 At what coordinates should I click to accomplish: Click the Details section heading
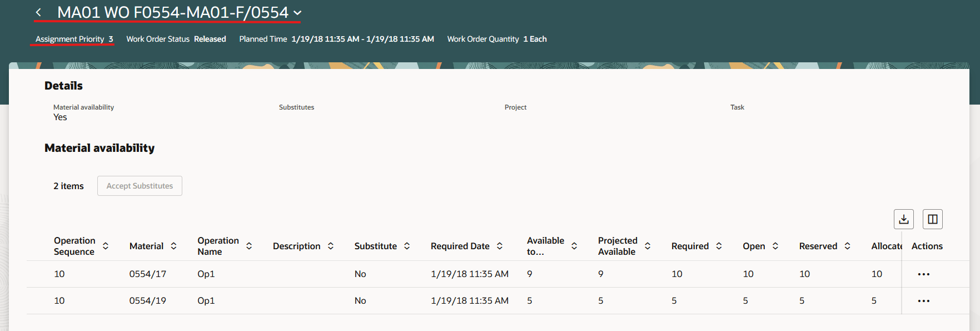[x=63, y=86]
